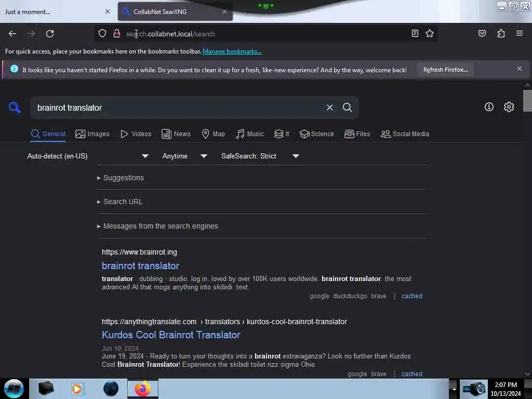Open the camera tray icon
The width and height of the screenshot is (532, 399).
474,389
